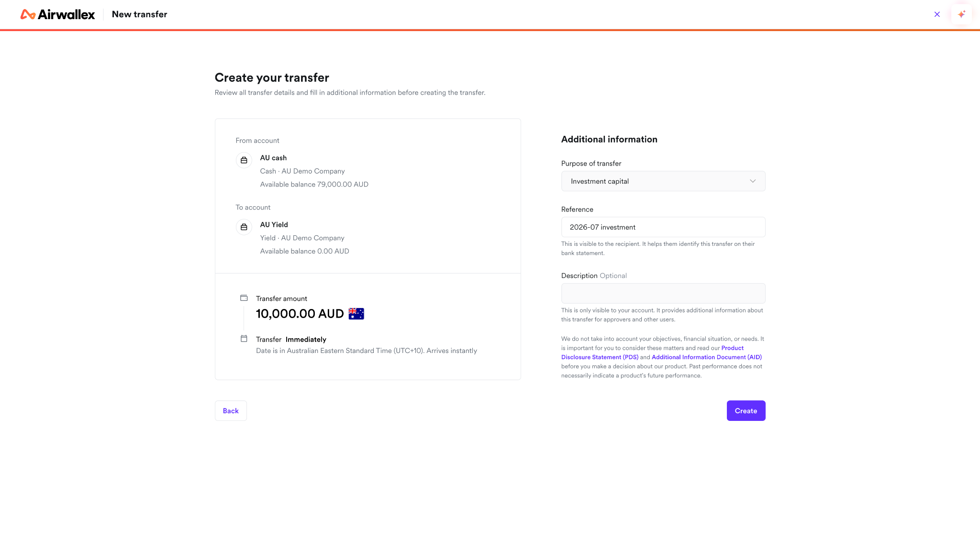The width and height of the screenshot is (980, 551).
Task: Click the transfer date calendar icon
Action: tap(244, 339)
